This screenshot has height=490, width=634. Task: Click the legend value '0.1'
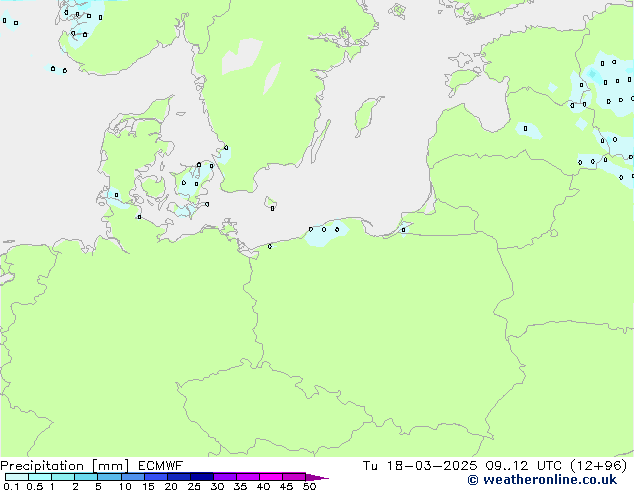(11, 486)
